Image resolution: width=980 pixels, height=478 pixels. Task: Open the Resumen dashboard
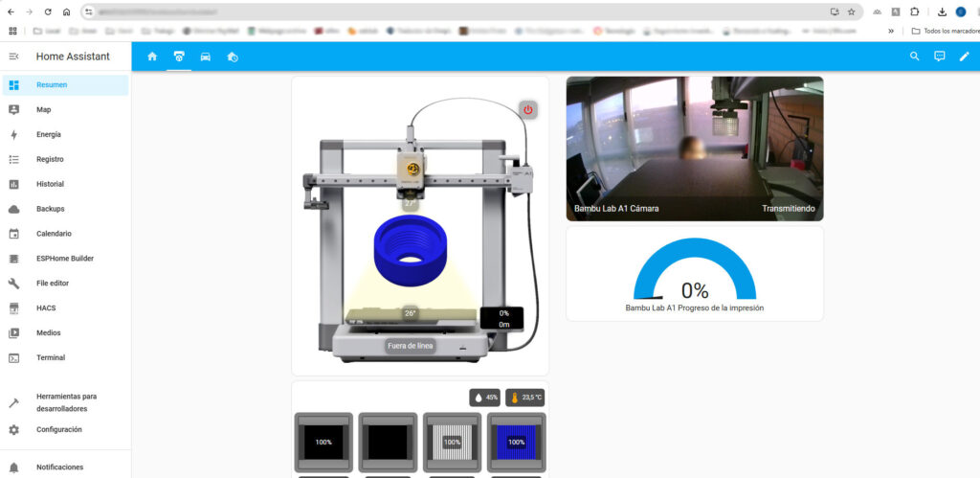click(x=66, y=85)
